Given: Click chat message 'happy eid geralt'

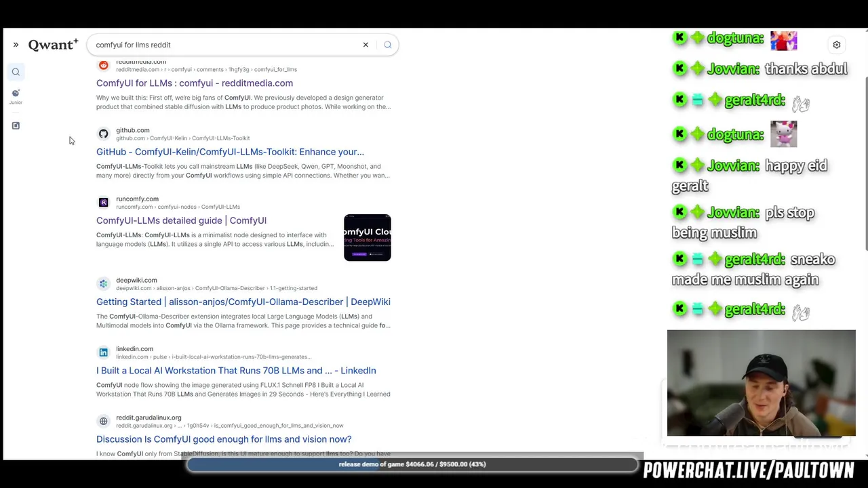Looking at the screenshot, I should pyautogui.click(x=749, y=176).
